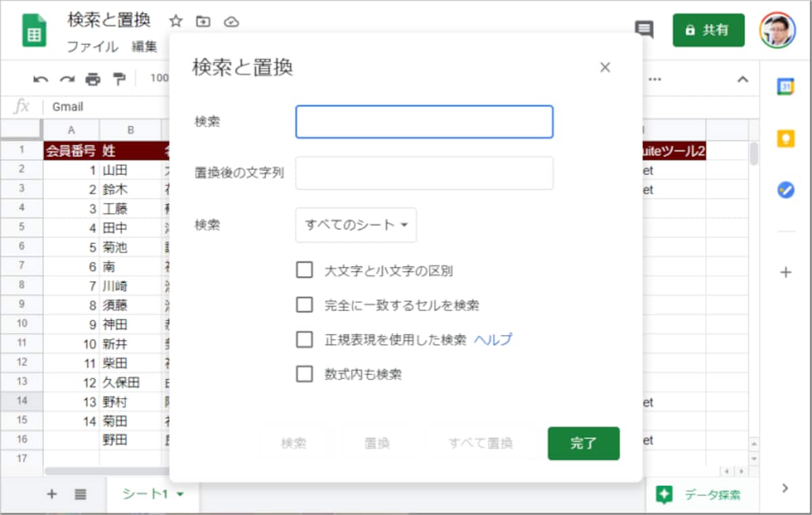Redo with the toolbar redo arrow

click(66, 79)
